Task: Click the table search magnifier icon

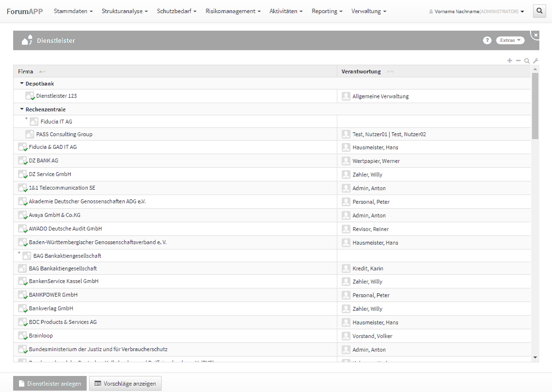Action: pos(527,61)
